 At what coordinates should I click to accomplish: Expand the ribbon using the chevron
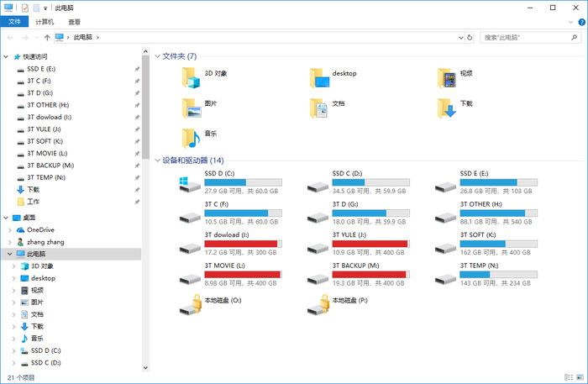coord(568,22)
